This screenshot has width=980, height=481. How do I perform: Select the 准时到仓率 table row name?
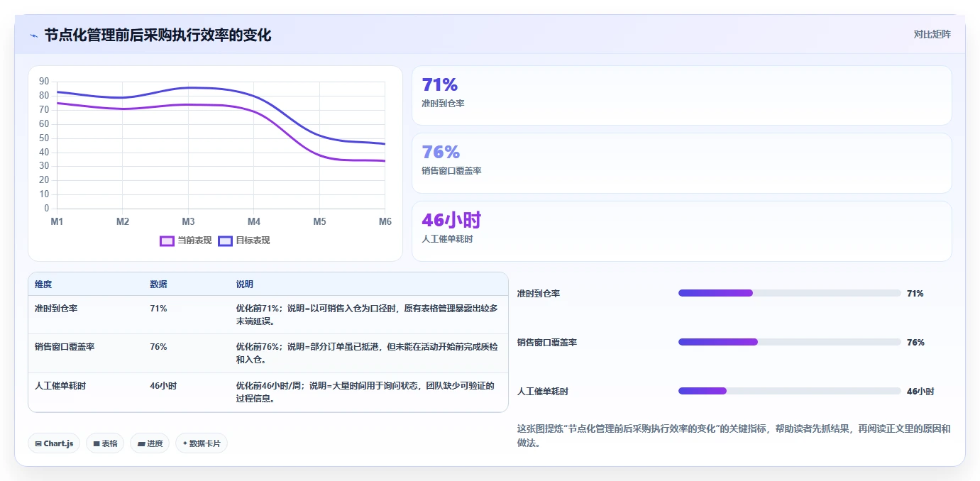[56, 309]
